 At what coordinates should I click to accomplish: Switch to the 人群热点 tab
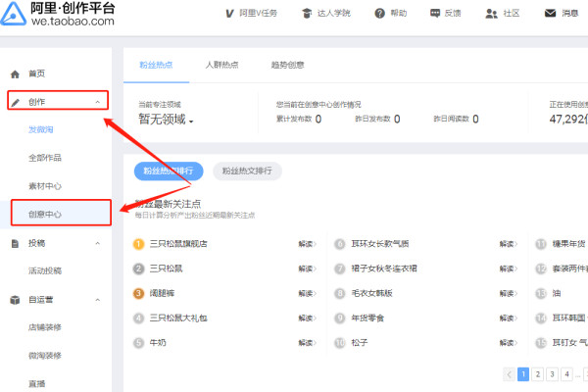click(x=221, y=65)
